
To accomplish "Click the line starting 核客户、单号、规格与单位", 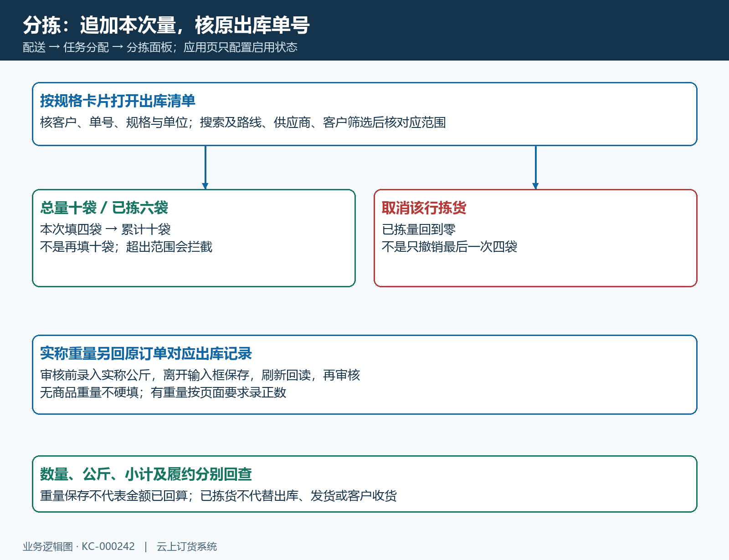I will pyautogui.click(x=243, y=122).
